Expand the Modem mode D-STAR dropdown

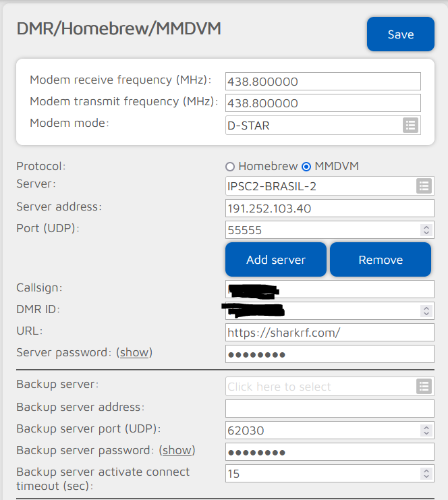coord(314,125)
